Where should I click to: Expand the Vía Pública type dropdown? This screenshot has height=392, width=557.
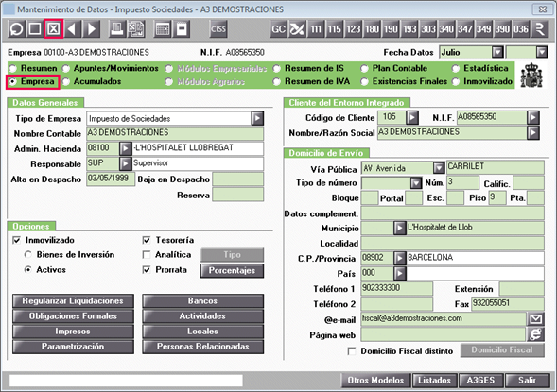point(439,168)
